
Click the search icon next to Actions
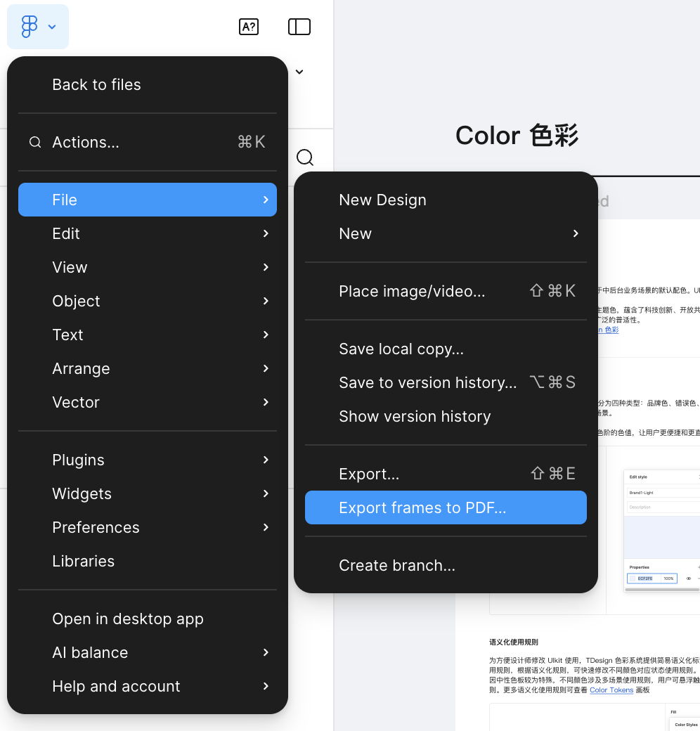coord(35,143)
